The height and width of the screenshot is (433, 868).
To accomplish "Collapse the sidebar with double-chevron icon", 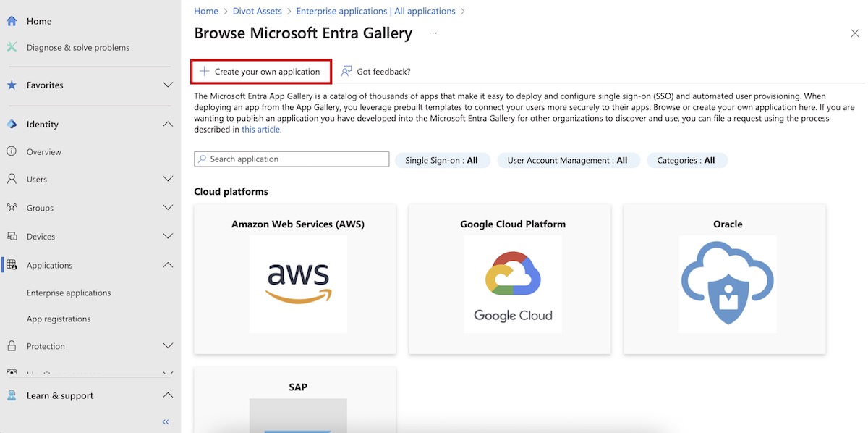I will tap(166, 421).
